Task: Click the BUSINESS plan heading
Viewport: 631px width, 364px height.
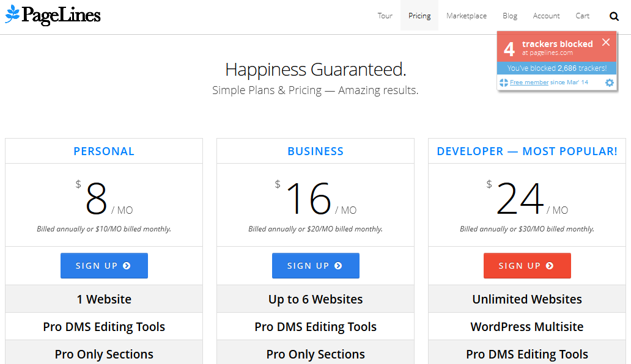Action: tap(315, 151)
